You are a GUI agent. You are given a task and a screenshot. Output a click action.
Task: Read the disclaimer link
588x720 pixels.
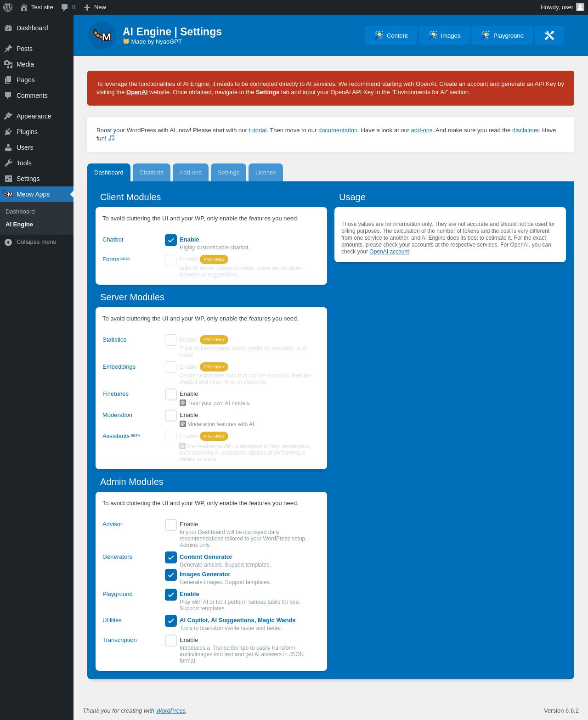[x=526, y=130]
